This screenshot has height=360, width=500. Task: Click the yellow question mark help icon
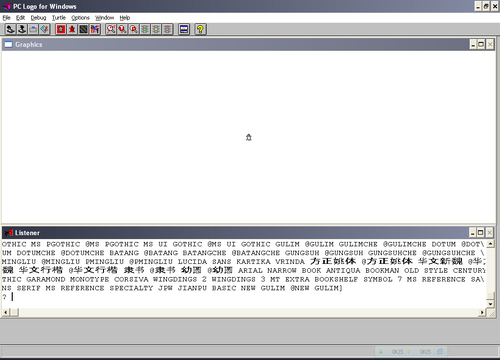(x=200, y=29)
